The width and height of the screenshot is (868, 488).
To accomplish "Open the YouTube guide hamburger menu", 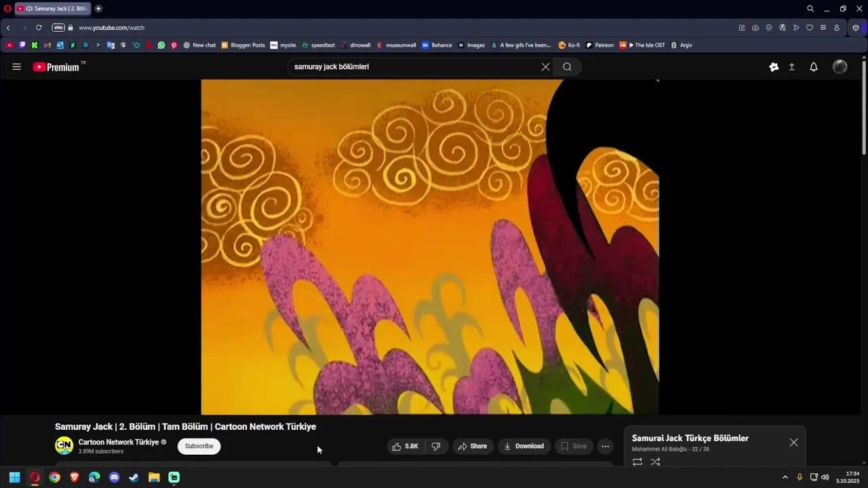I will pos(17,67).
